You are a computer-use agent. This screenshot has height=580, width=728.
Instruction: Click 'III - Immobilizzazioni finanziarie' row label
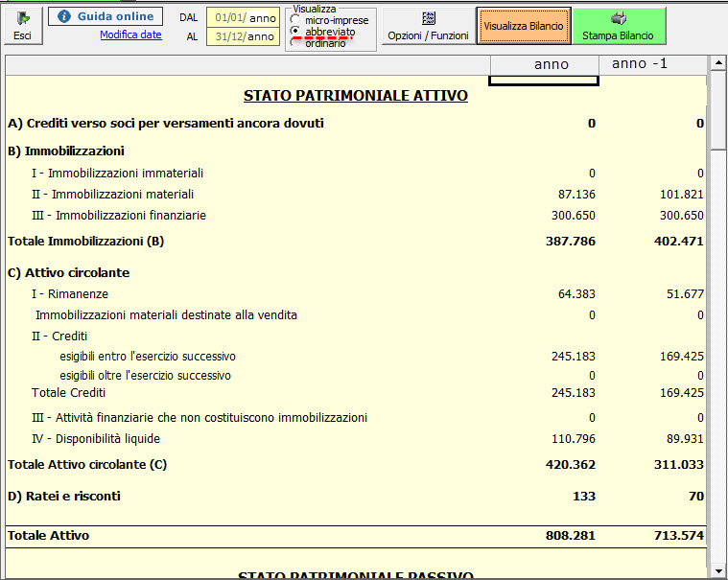click(119, 216)
